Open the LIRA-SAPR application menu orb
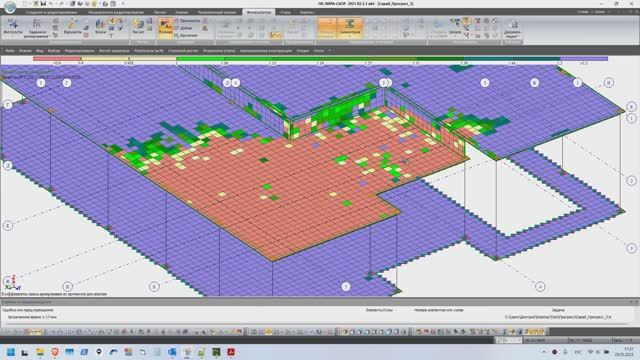Image resolution: width=640 pixels, height=360 pixels. click(10, 7)
